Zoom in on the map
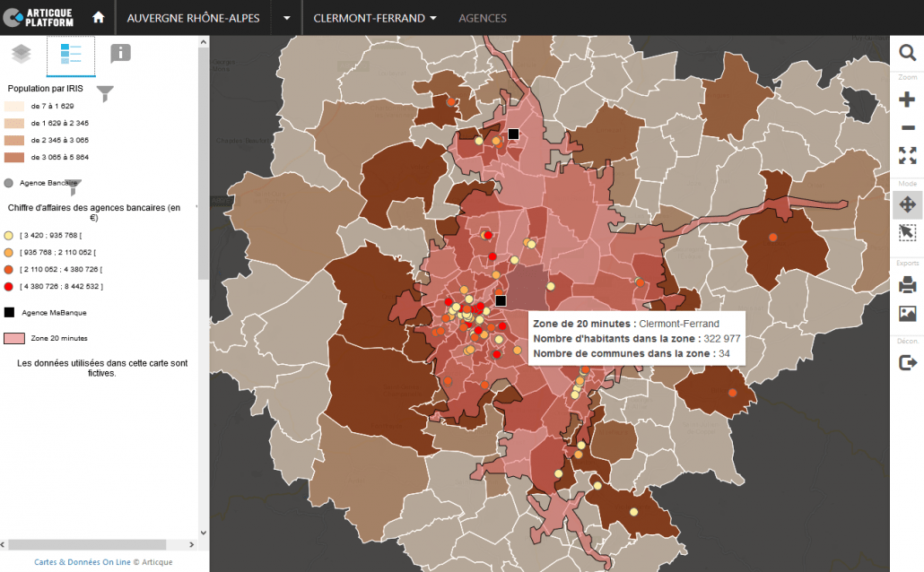The height and width of the screenshot is (572, 924). (907, 99)
